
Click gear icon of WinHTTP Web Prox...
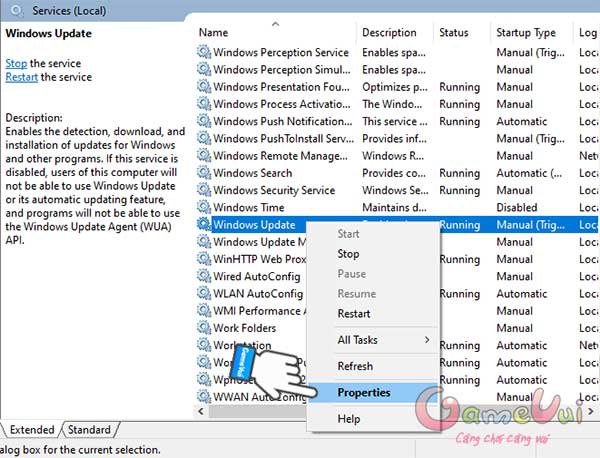pos(204,259)
